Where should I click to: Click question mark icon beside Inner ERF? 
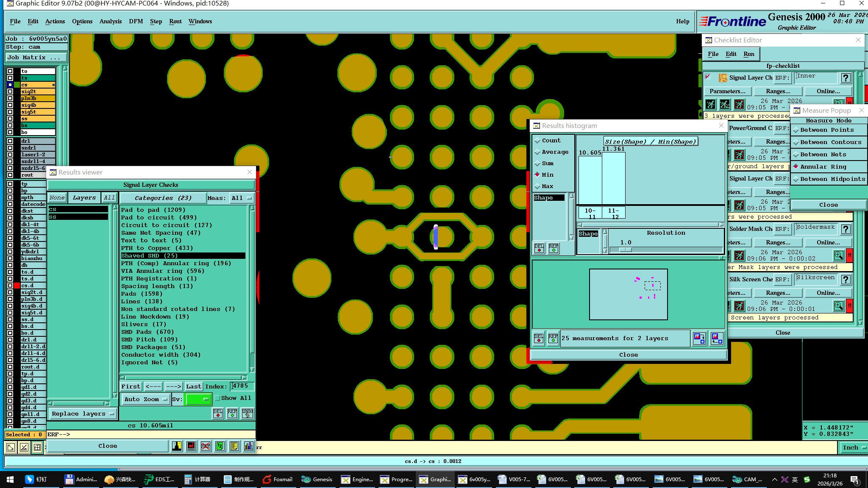click(x=846, y=78)
